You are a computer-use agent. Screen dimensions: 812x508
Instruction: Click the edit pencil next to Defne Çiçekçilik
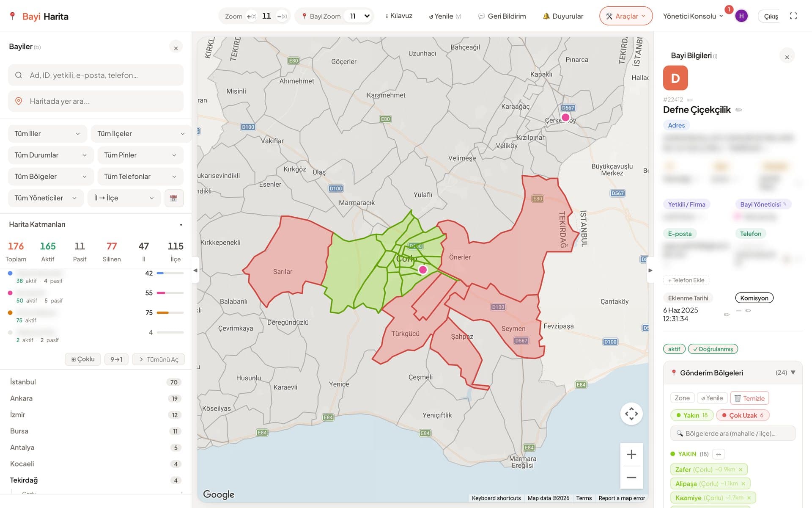[x=739, y=110]
